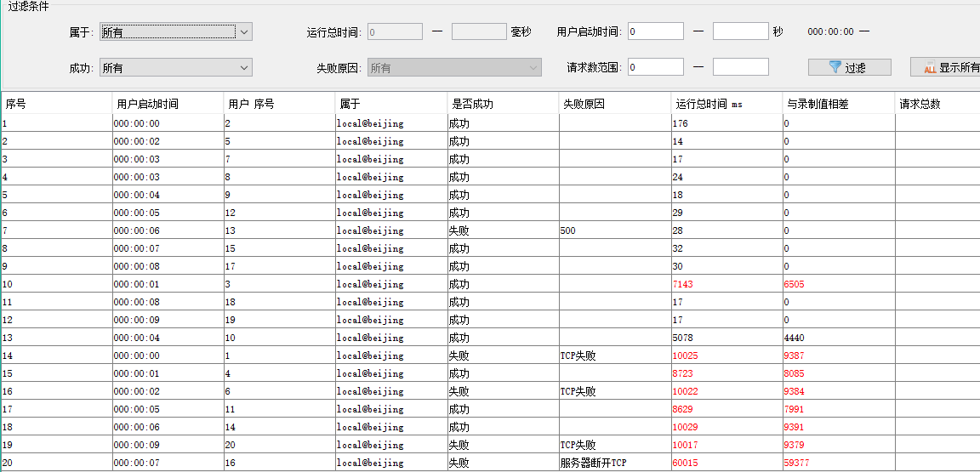Focus the 用户启动时间 start value field
The width and height of the screenshot is (980, 472).
tap(656, 31)
